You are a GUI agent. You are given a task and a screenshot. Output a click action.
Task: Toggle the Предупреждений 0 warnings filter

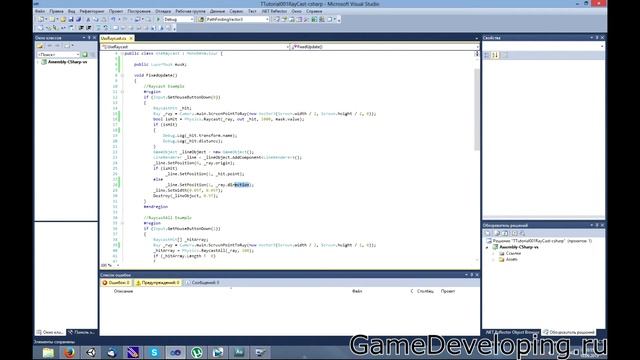158,282
